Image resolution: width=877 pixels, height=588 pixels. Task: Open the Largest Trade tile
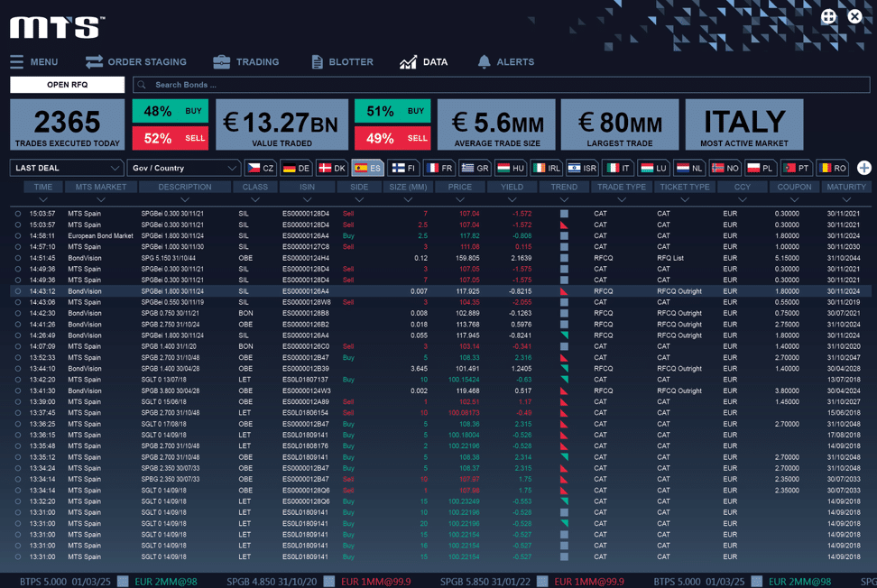click(x=620, y=124)
